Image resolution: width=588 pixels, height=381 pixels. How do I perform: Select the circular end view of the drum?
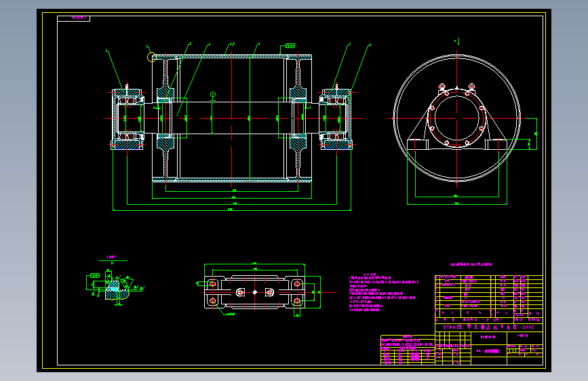pos(456,119)
